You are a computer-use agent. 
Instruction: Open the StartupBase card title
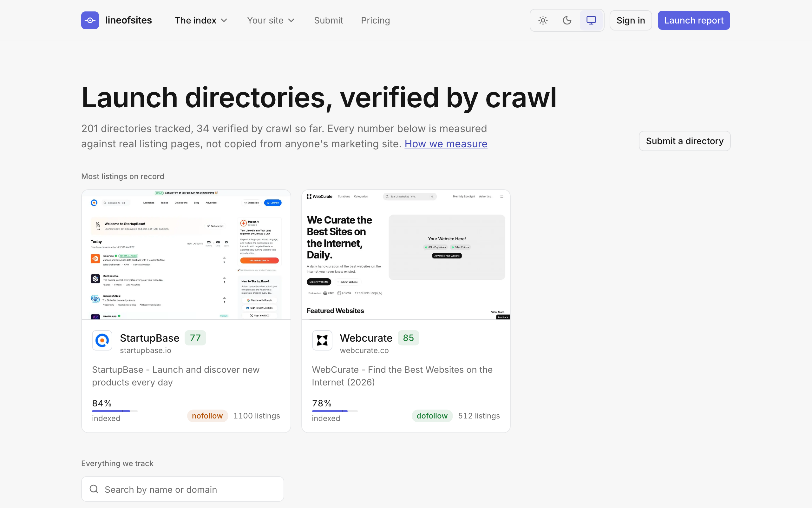150,338
